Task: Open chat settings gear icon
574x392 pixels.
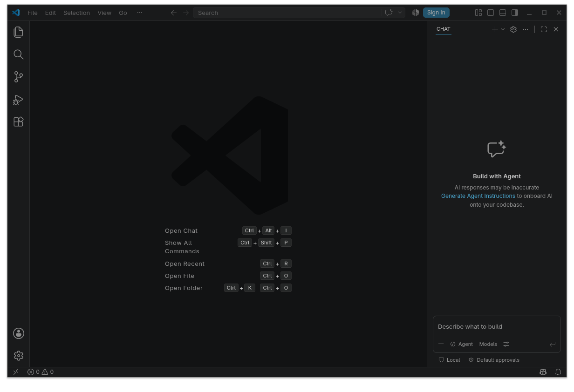Action: [513, 29]
